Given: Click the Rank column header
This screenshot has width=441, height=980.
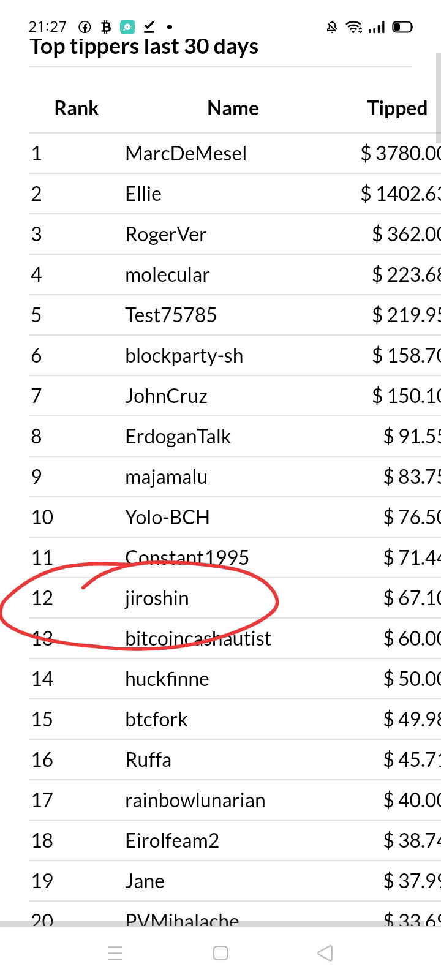Looking at the screenshot, I should pos(77,108).
